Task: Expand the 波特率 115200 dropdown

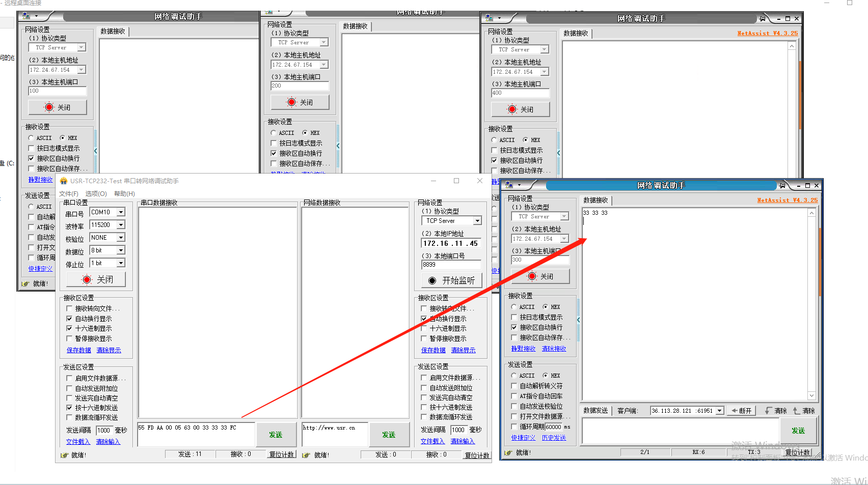Action: [x=121, y=225]
